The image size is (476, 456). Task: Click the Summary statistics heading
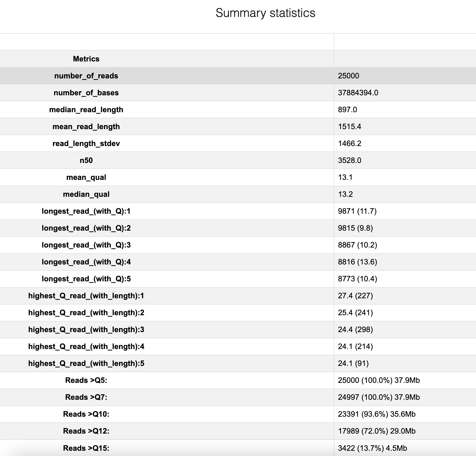pos(265,13)
